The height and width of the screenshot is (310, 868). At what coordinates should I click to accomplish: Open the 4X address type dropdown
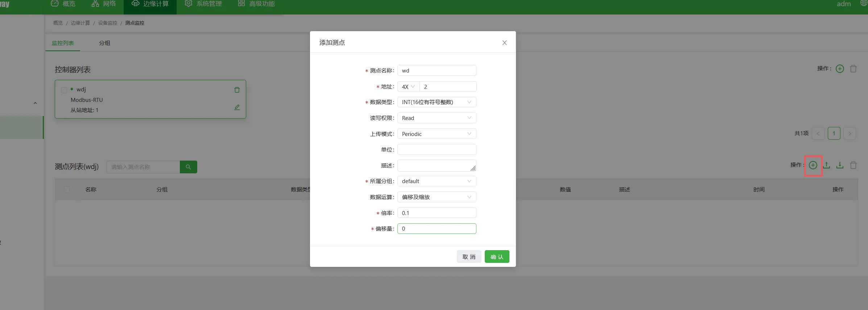coord(409,87)
